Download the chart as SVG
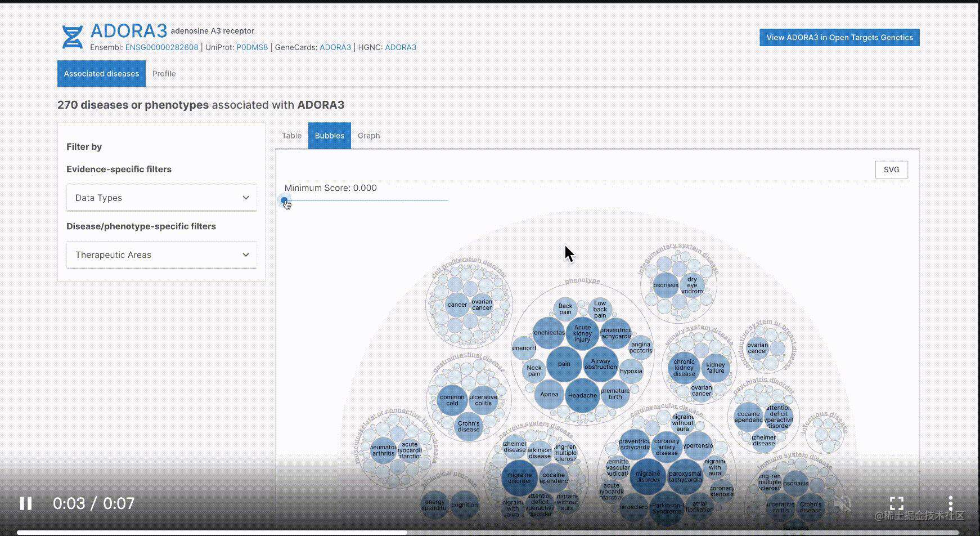Screen dimensions: 980x536 tap(891, 169)
